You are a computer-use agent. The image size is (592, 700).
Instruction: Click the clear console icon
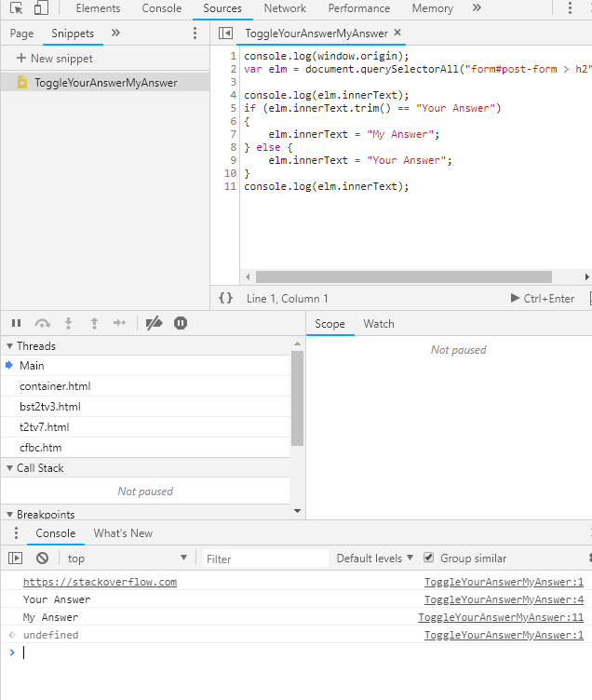(42, 559)
